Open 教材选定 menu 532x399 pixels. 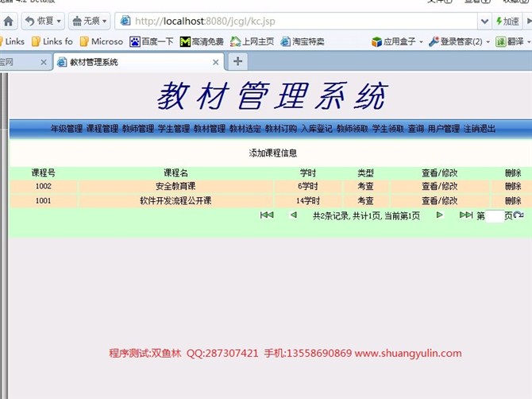245,128
